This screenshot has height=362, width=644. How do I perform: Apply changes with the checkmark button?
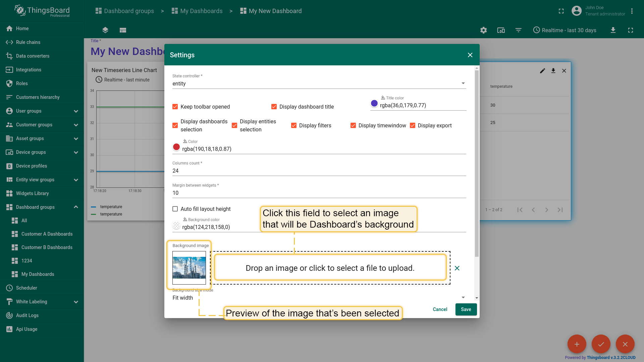[601, 344]
